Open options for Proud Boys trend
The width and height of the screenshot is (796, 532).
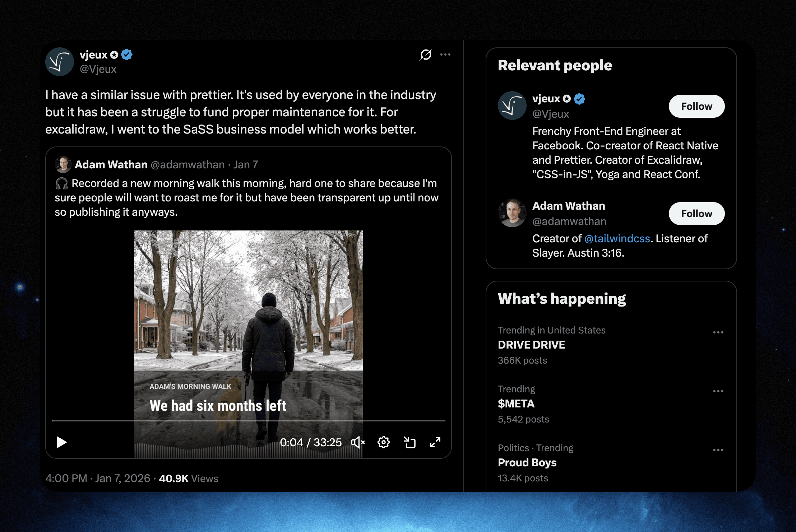(718, 450)
